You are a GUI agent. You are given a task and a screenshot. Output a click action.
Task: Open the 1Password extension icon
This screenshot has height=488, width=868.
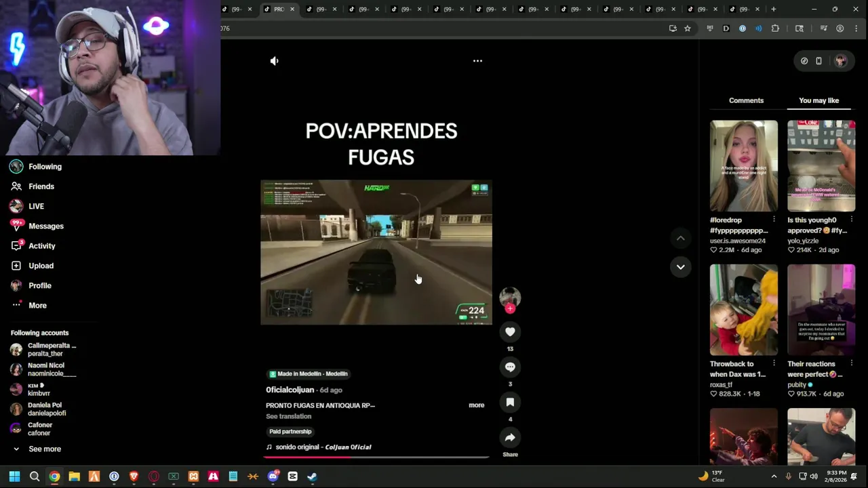pyautogui.click(x=743, y=28)
